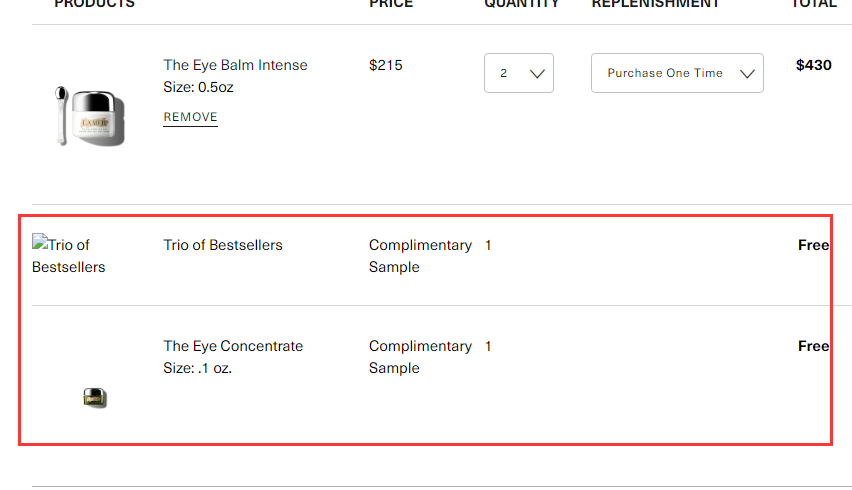Click Complimentary Sample text for Trio of Bestsellers
The image size is (852, 490).
click(420, 256)
